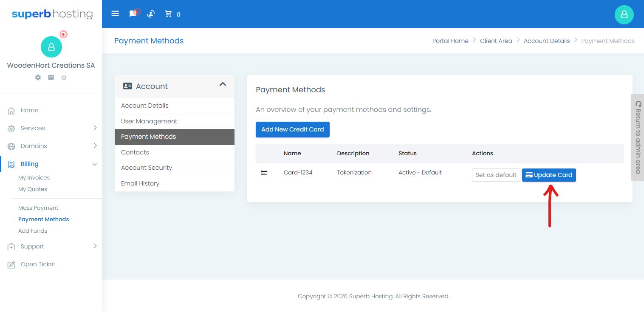This screenshot has width=644, height=311.
Task: Go to My Invoices in sidebar
Action: click(34, 178)
